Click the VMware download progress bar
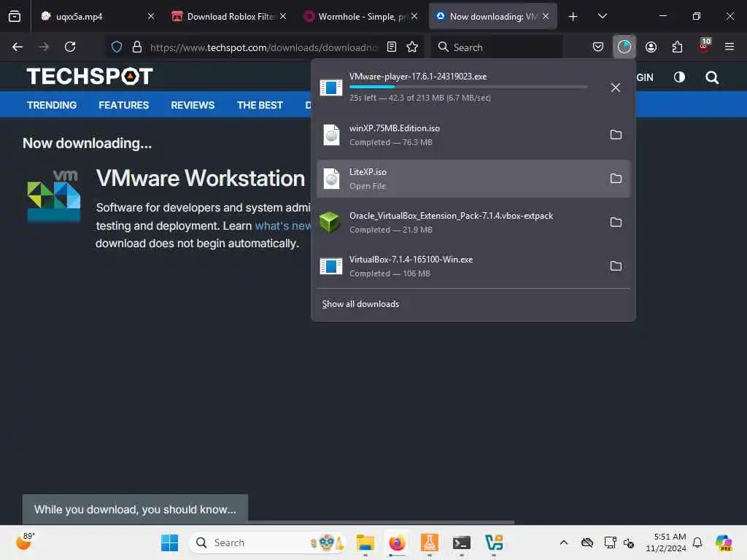The image size is (747, 560). (x=468, y=87)
